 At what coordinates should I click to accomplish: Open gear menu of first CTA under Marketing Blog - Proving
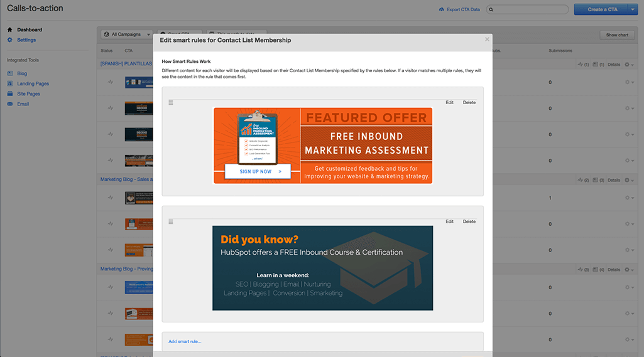629,287
